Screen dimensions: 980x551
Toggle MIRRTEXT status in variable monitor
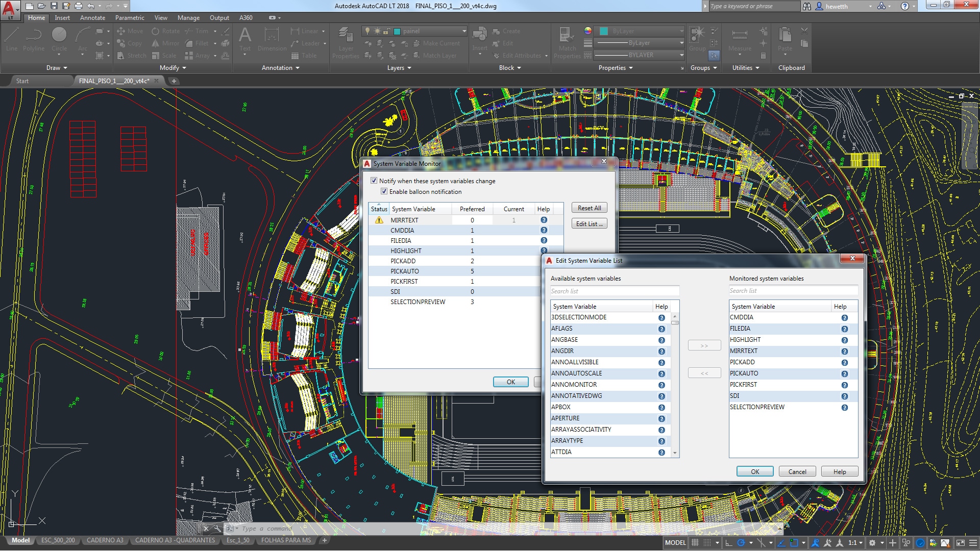point(379,220)
